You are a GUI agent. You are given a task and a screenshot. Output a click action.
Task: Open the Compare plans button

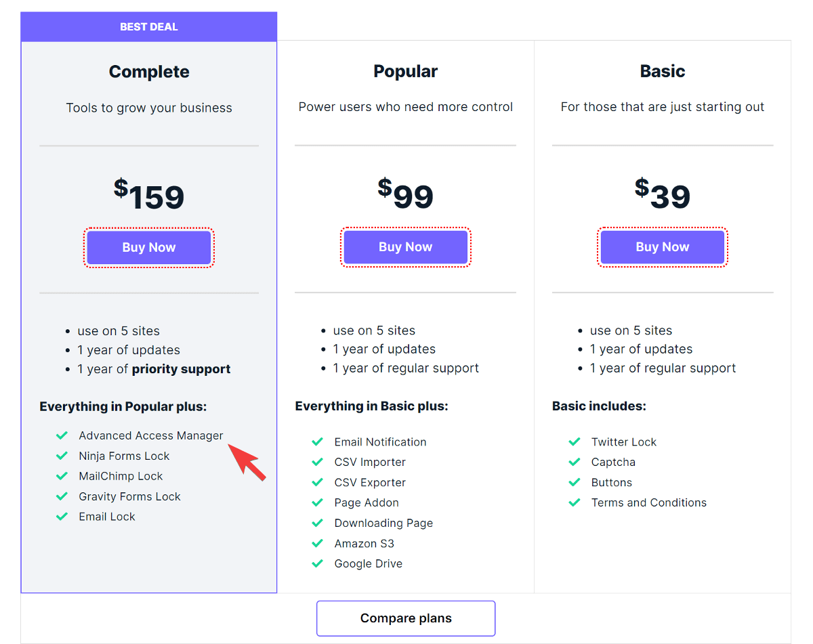406,618
